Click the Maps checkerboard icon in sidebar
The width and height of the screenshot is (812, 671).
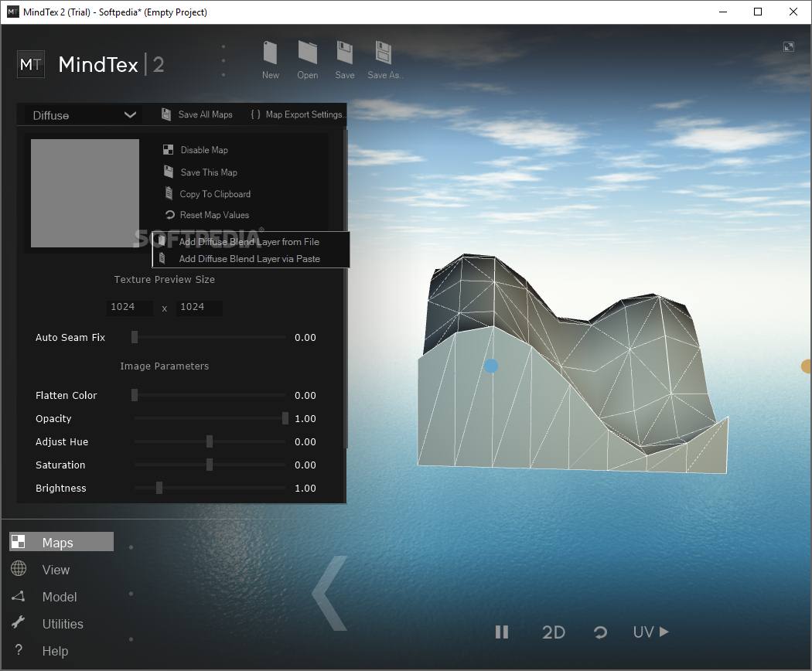coord(18,542)
